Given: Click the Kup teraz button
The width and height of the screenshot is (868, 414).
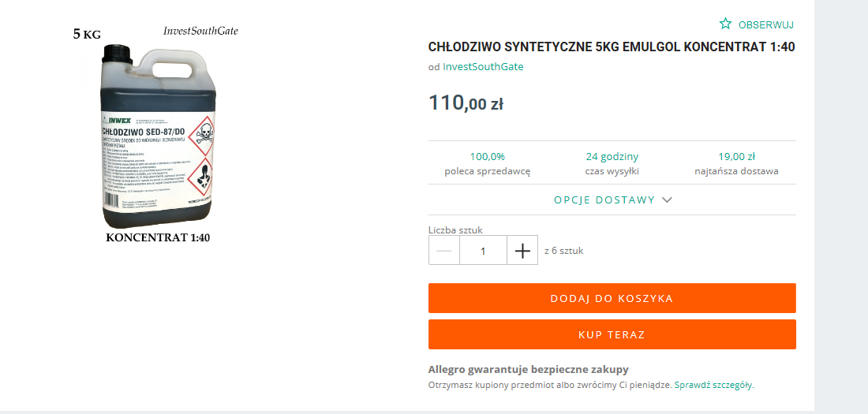Looking at the screenshot, I should (612, 334).
